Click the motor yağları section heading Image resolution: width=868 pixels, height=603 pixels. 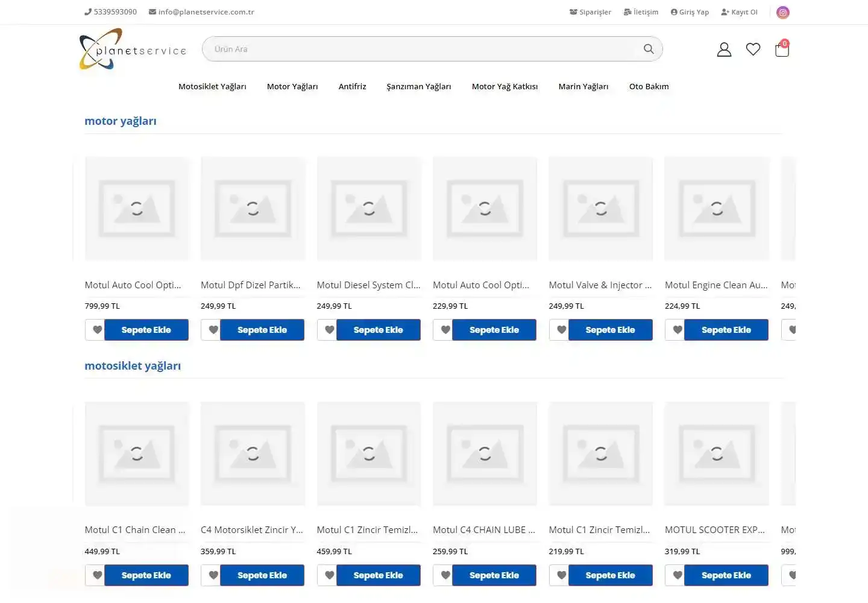pos(121,121)
